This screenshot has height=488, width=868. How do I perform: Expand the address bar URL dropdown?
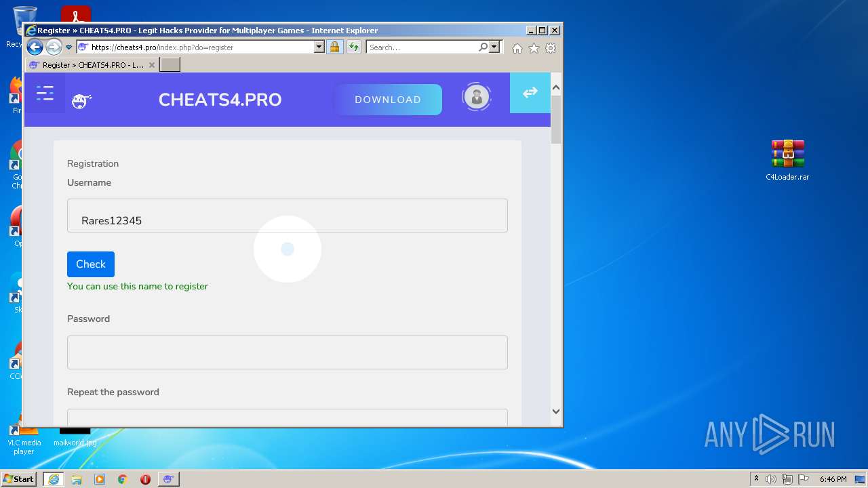coord(319,47)
